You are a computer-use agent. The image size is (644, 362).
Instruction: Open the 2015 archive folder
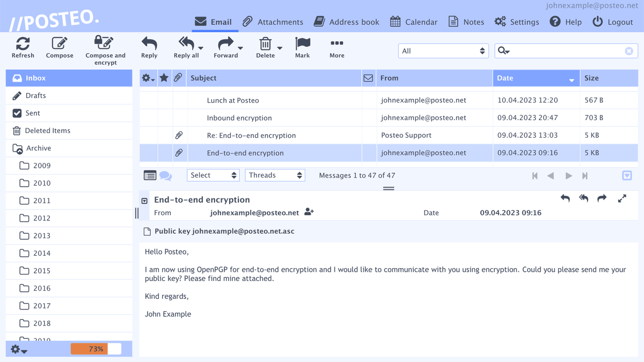(69, 271)
